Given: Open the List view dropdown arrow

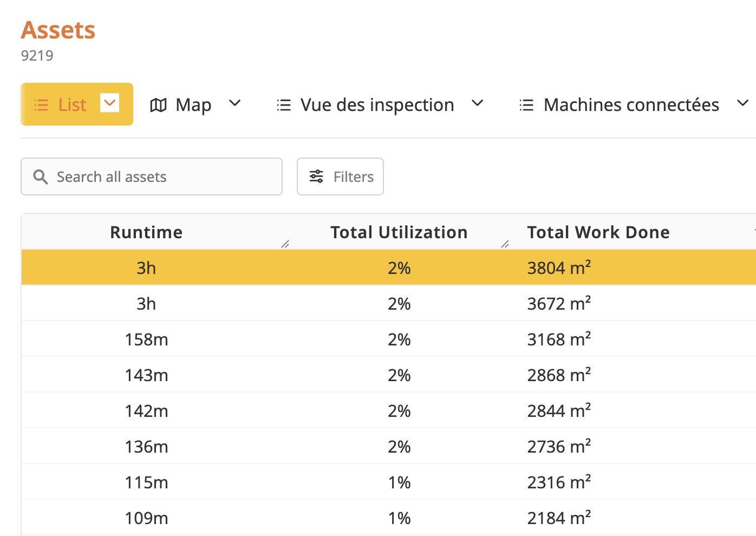Looking at the screenshot, I should point(110,103).
